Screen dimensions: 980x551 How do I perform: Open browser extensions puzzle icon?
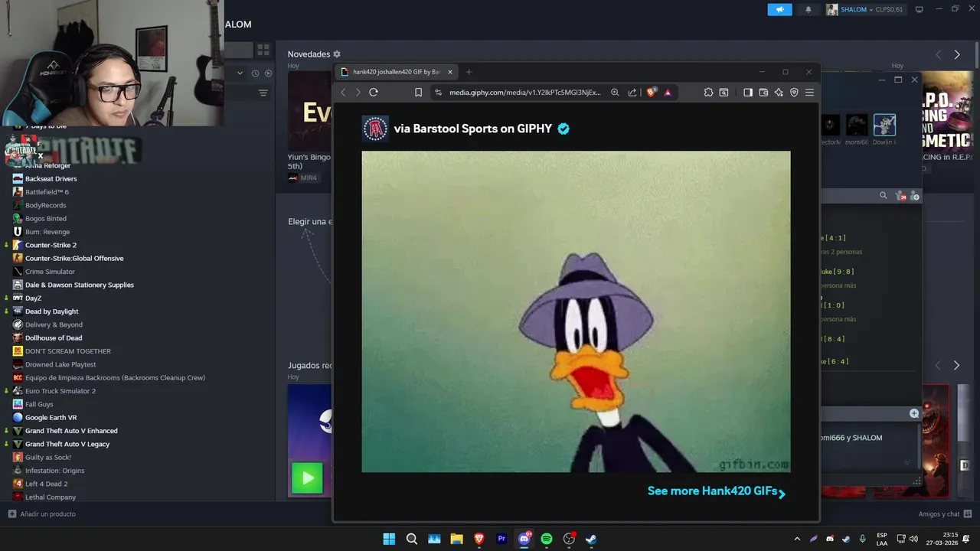[708, 93]
